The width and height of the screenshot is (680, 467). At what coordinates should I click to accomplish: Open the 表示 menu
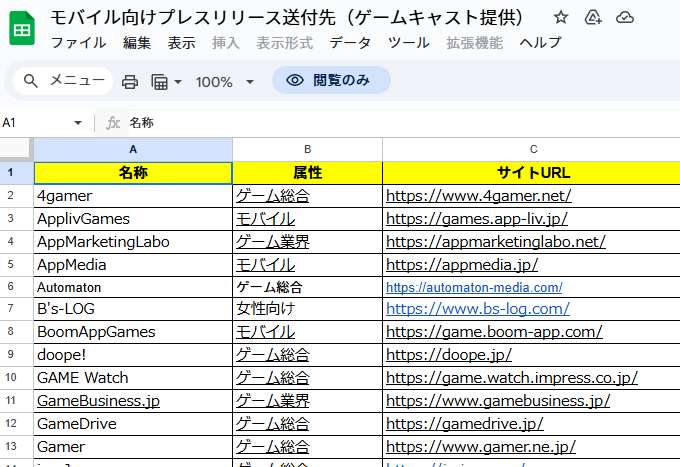(181, 43)
